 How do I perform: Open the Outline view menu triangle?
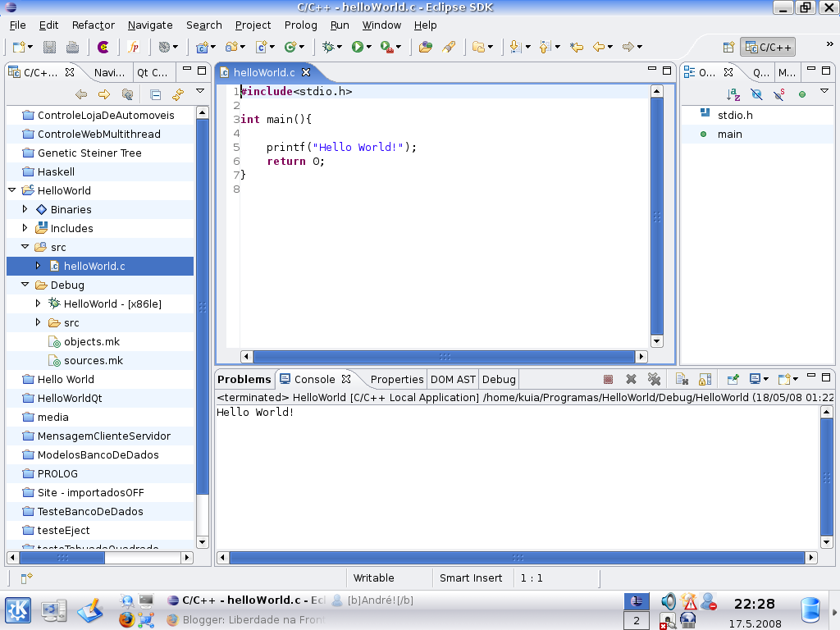(x=824, y=91)
